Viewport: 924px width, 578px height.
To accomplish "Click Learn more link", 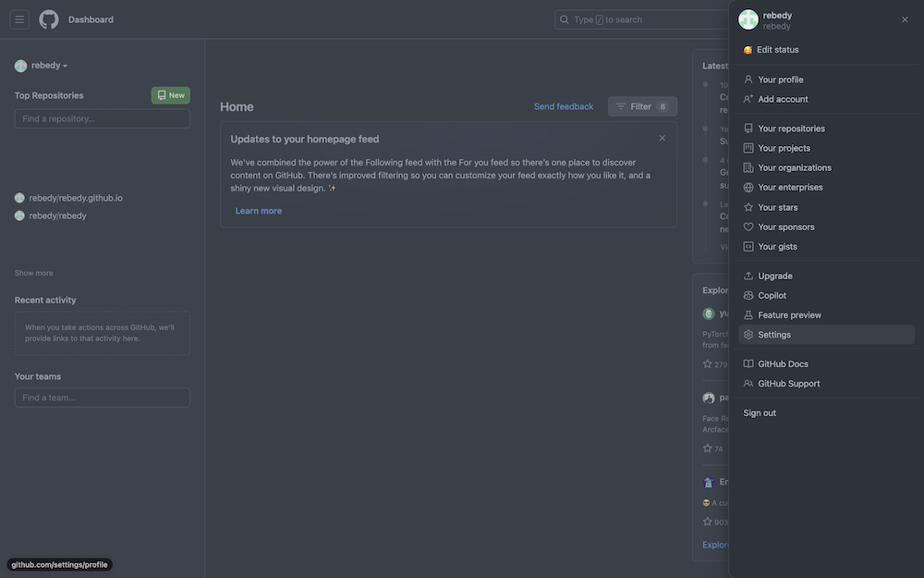I will tap(258, 211).
